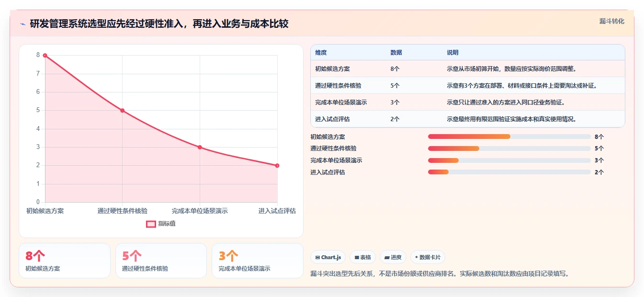Click x-axis label 通过硬性条件核验
Viewport: 644px width, 297px height.
[123, 211]
